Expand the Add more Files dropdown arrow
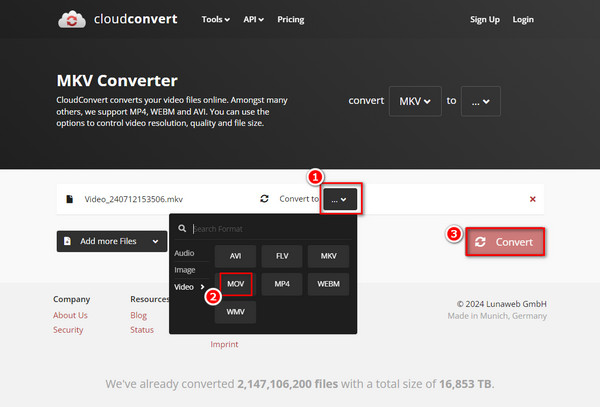This screenshot has width=600, height=407. point(155,241)
